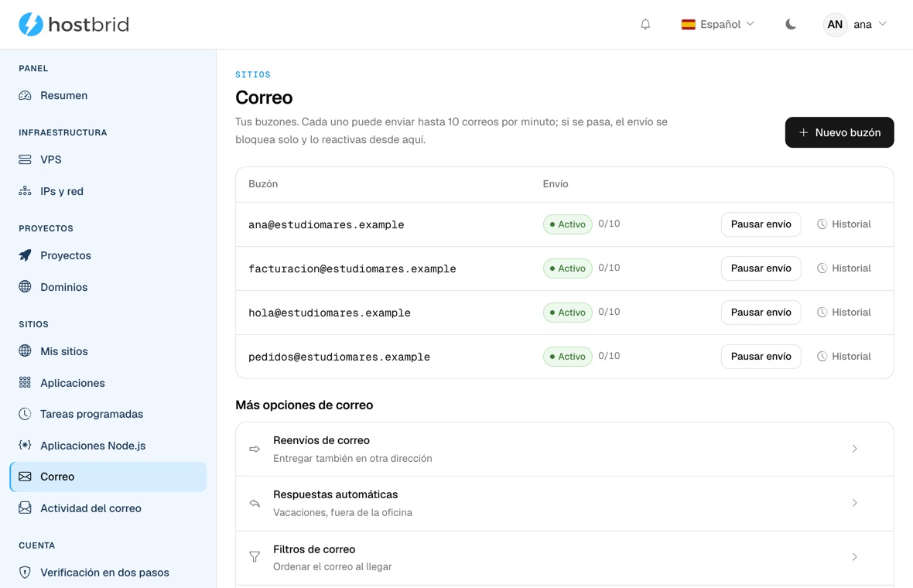
Task: Open Aplicaciones in sidebar
Action: 108,382
